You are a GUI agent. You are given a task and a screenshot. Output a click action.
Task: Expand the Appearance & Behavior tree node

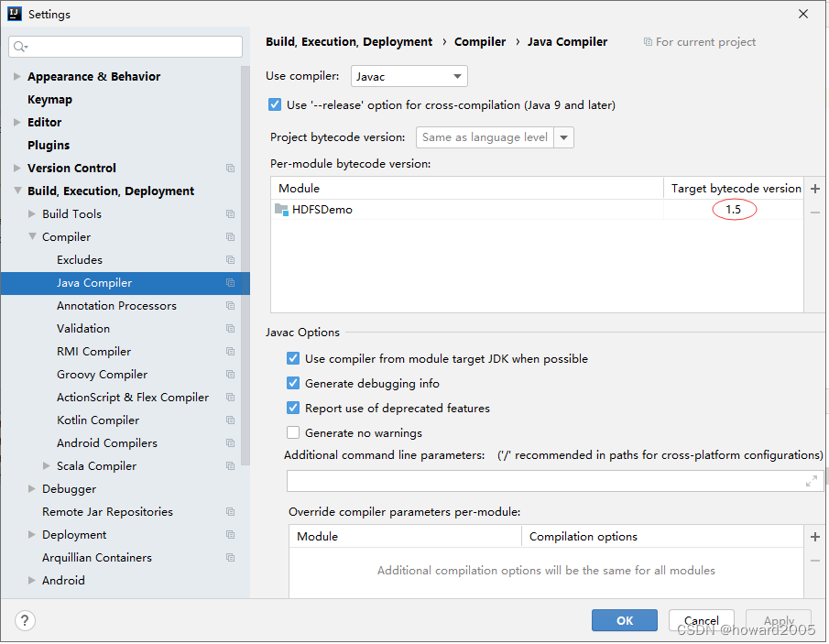(16, 77)
